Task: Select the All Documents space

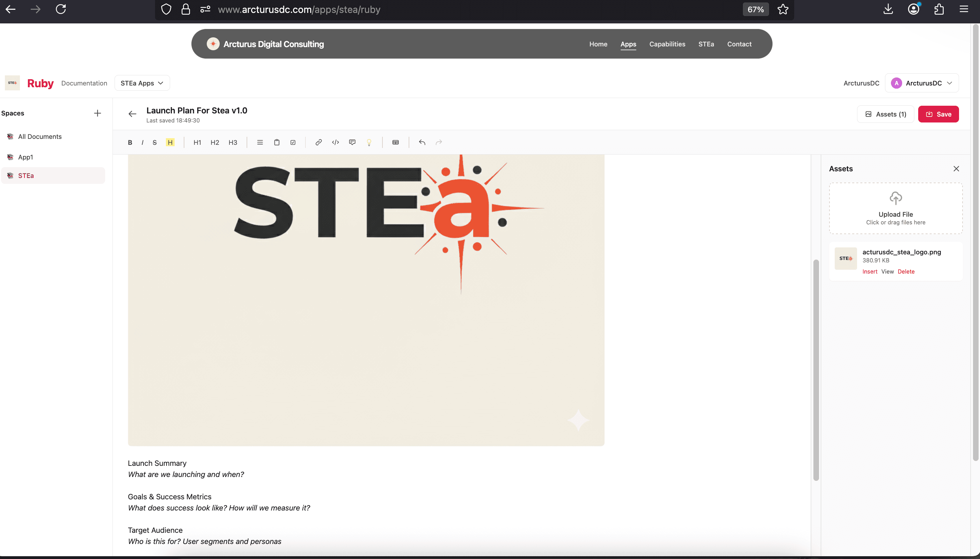Action: click(x=39, y=137)
